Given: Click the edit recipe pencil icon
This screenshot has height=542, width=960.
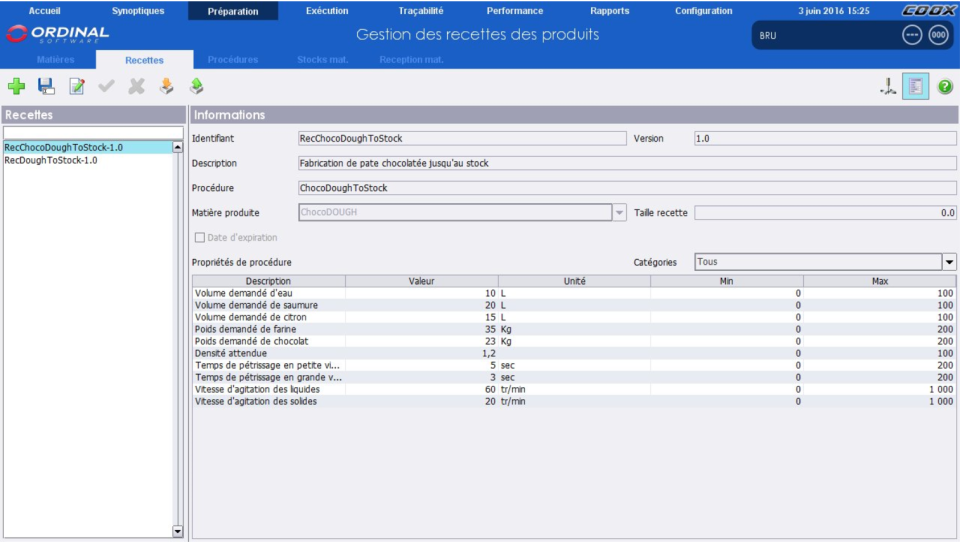Looking at the screenshot, I should [77, 87].
